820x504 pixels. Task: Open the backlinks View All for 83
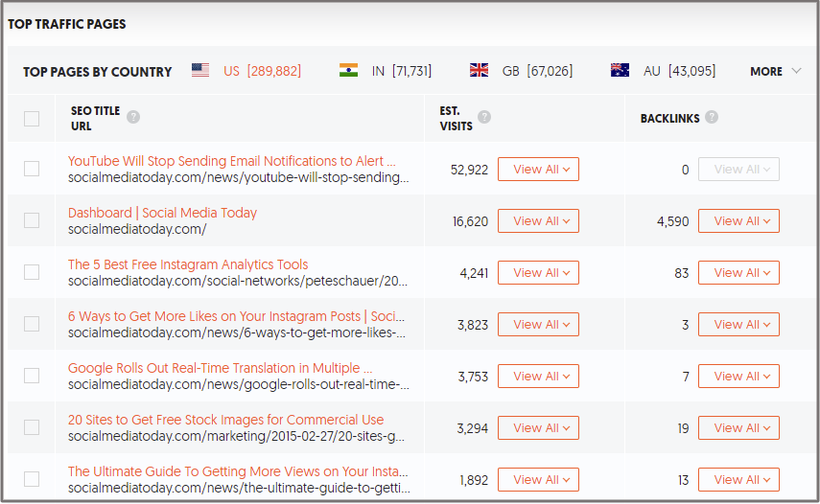tap(738, 273)
